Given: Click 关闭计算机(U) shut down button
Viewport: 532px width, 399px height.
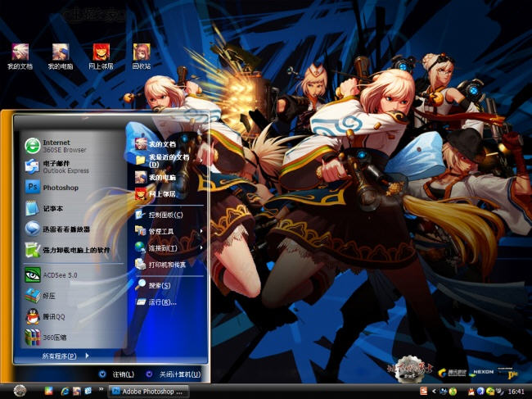Looking at the screenshot, I should [174, 374].
